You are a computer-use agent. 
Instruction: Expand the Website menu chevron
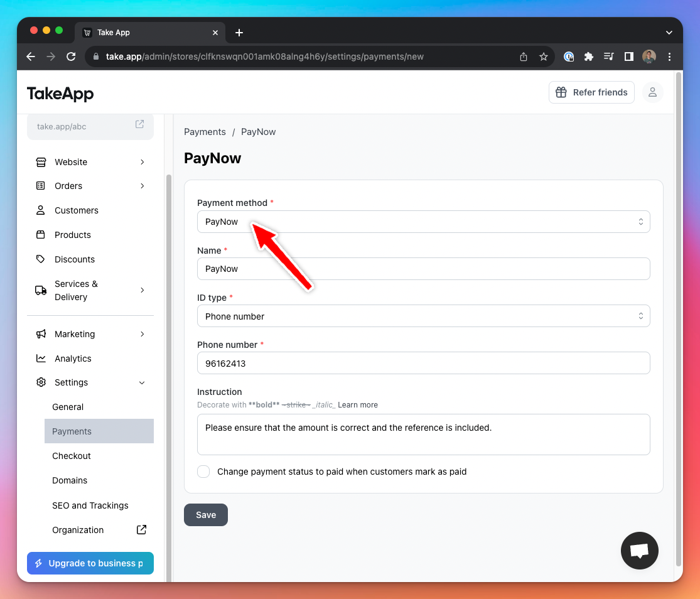pos(143,162)
